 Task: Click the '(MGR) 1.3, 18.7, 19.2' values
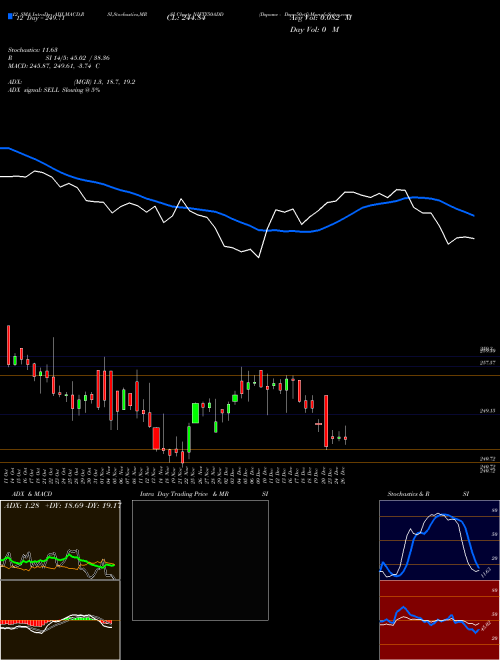click(104, 82)
